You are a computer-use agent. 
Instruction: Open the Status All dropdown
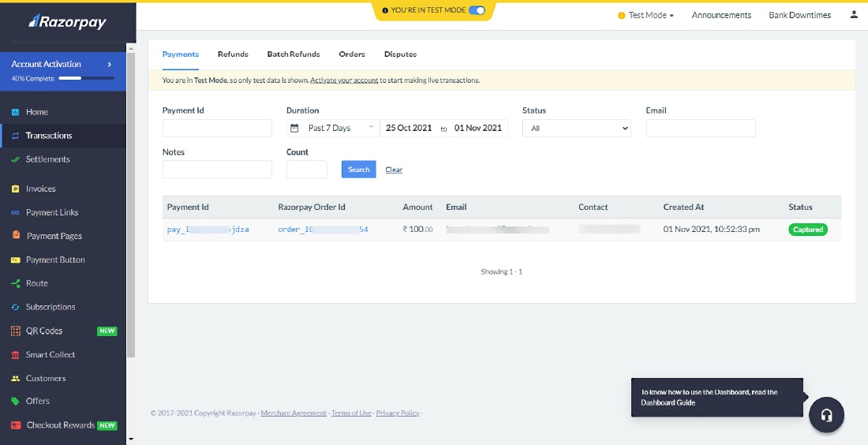tap(576, 128)
